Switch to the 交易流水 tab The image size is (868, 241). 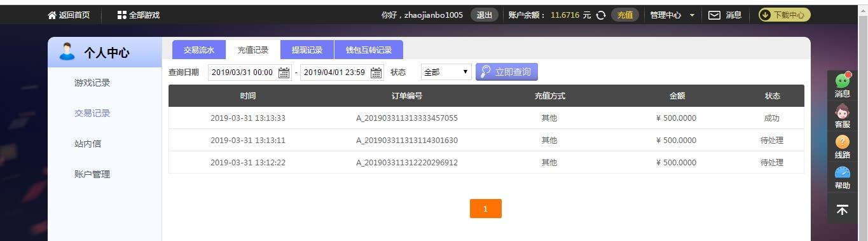pyautogui.click(x=199, y=50)
